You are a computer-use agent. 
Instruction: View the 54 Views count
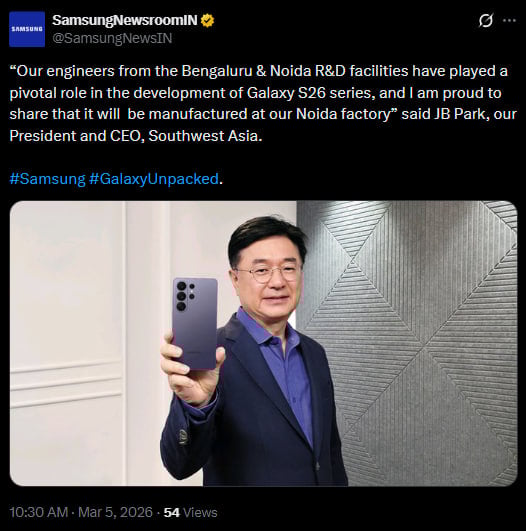[190, 512]
